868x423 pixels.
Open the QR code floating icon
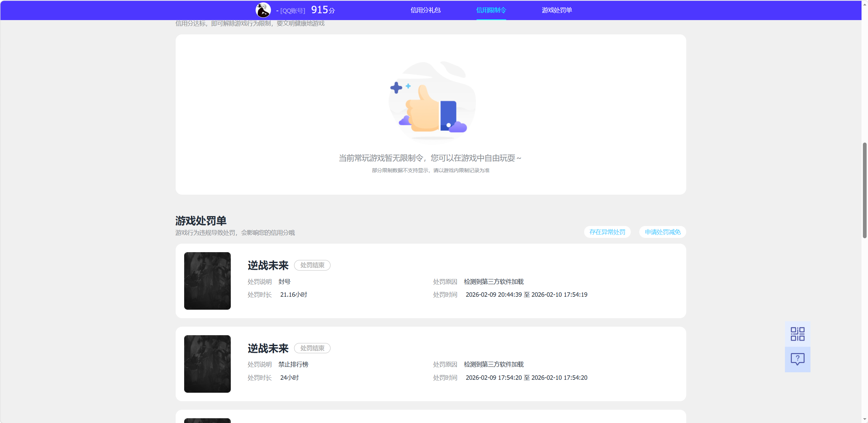pos(798,334)
